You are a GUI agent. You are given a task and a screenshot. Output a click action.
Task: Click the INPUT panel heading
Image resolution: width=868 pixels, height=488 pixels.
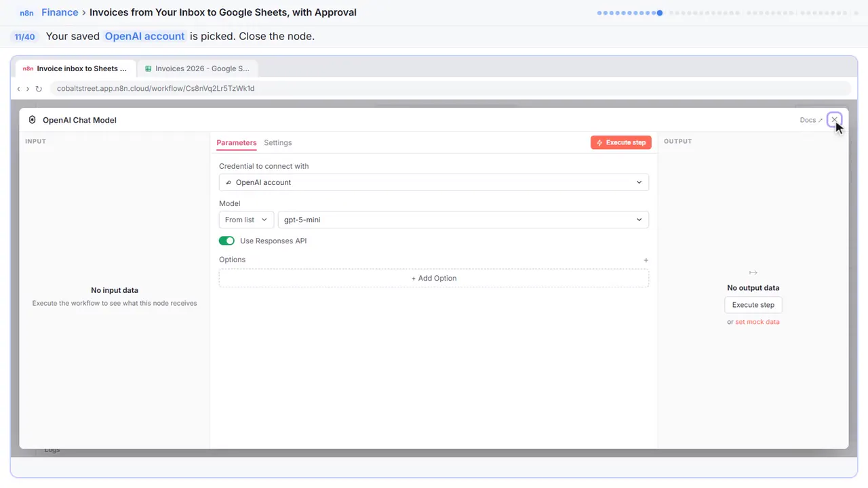[x=35, y=142]
